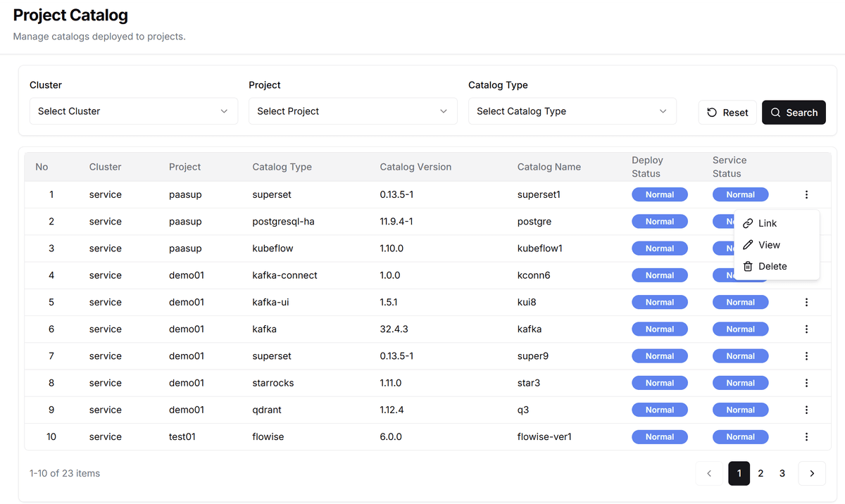This screenshot has height=504, width=845.
Task: Open row actions for super9
Action: [x=806, y=356]
